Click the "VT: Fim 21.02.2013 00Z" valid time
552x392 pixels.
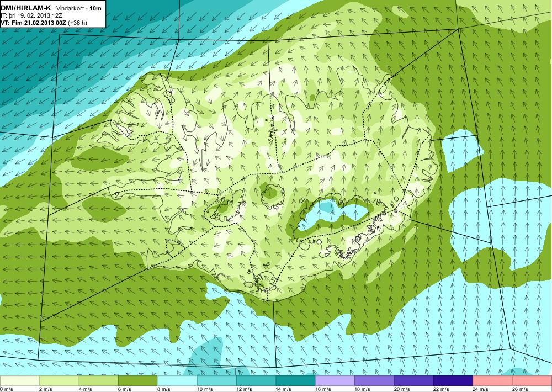[x=34, y=23]
